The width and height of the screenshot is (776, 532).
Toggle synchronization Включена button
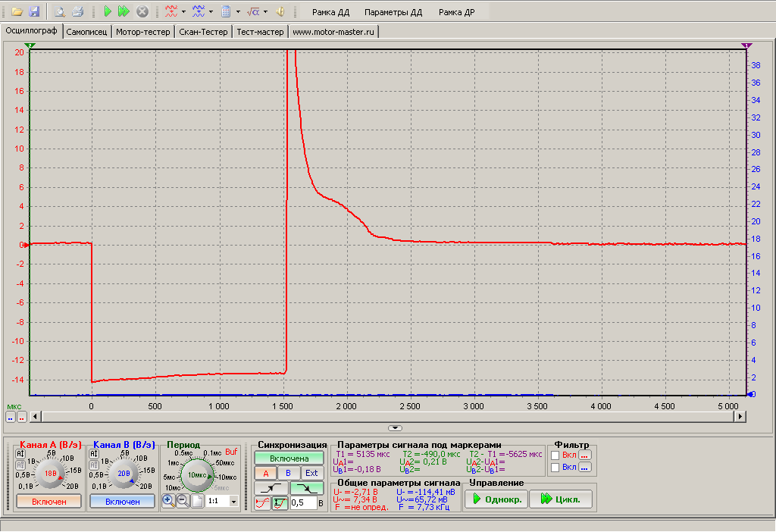coord(289,458)
